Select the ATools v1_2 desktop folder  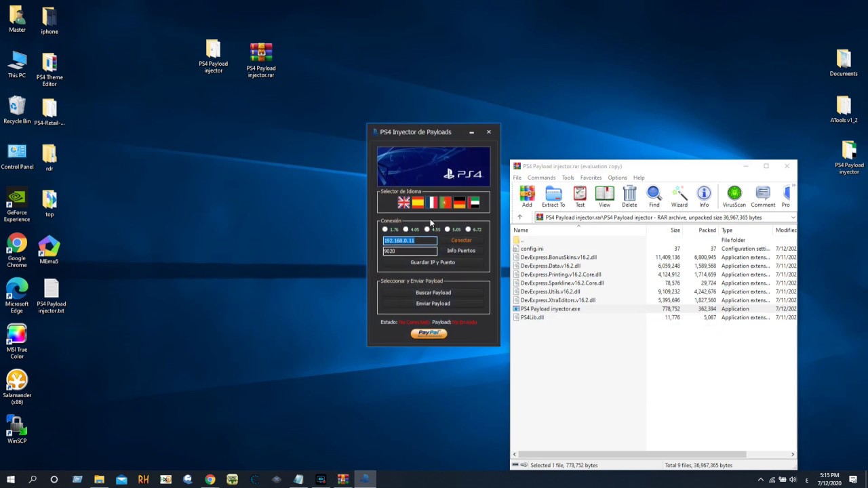click(844, 110)
